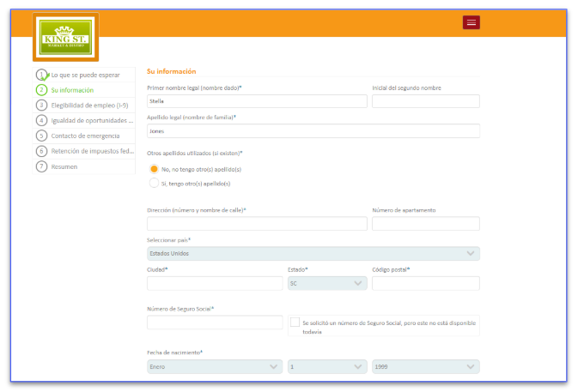Open the Resumen step link

[64, 166]
